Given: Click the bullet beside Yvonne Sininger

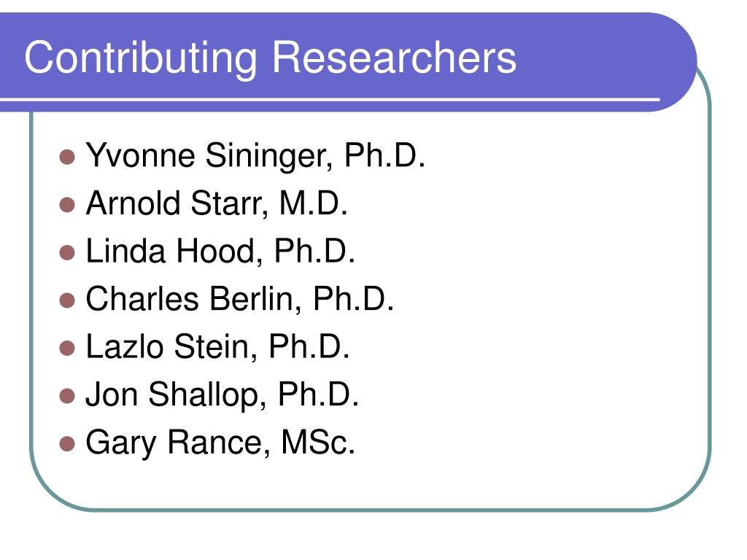Looking at the screenshot, I should (67, 157).
